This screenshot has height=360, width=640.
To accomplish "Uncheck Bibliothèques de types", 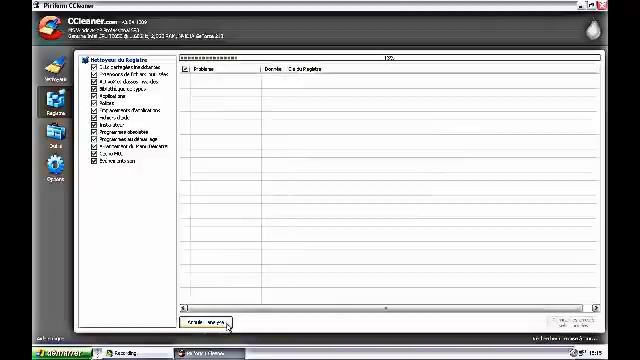I will (94, 89).
